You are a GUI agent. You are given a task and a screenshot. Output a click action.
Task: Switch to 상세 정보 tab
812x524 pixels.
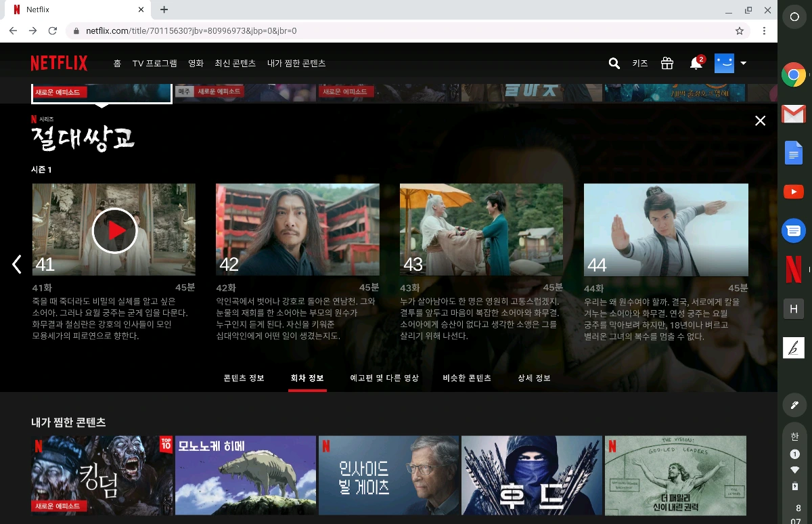coord(534,378)
